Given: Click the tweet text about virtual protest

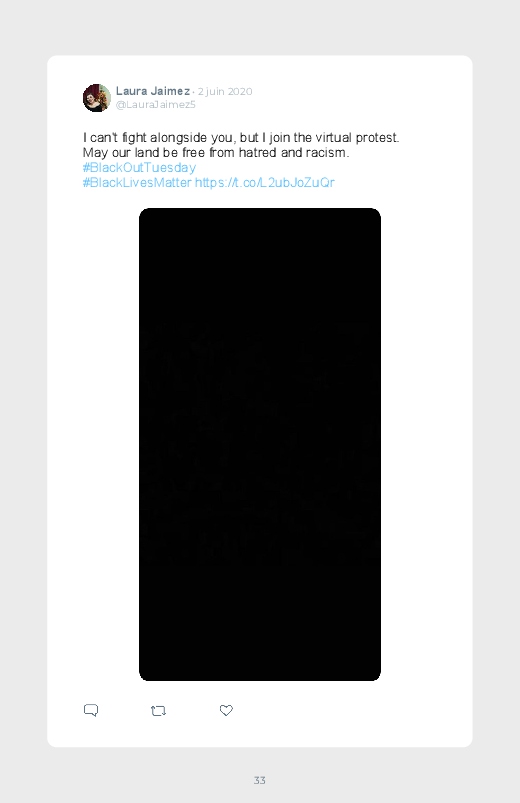Looking at the screenshot, I should (x=241, y=138).
